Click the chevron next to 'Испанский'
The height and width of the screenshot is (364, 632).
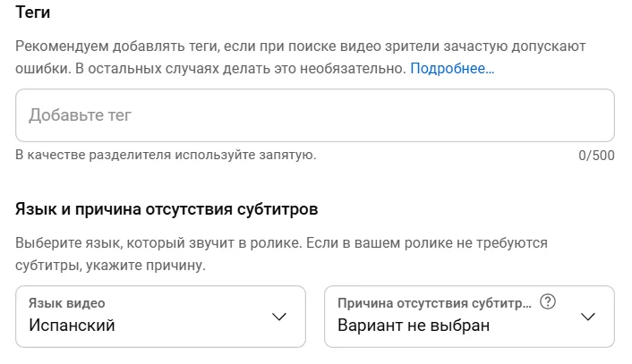coord(278,317)
